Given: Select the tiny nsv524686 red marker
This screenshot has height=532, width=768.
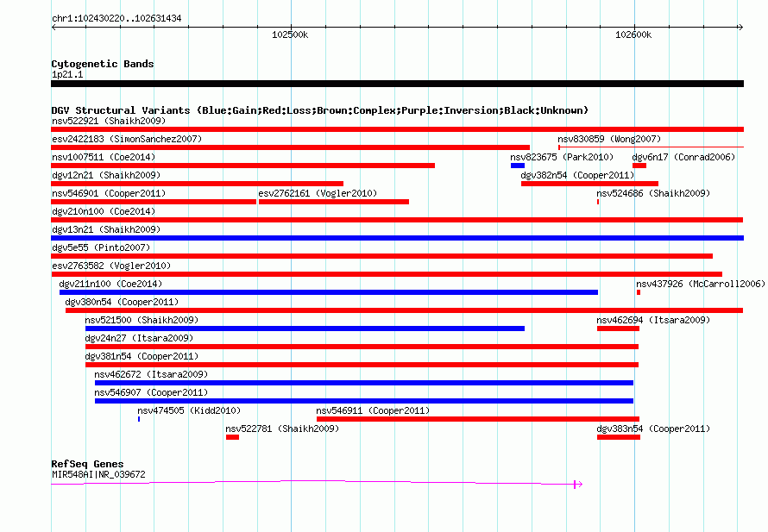Looking at the screenshot, I should (597, 202).
